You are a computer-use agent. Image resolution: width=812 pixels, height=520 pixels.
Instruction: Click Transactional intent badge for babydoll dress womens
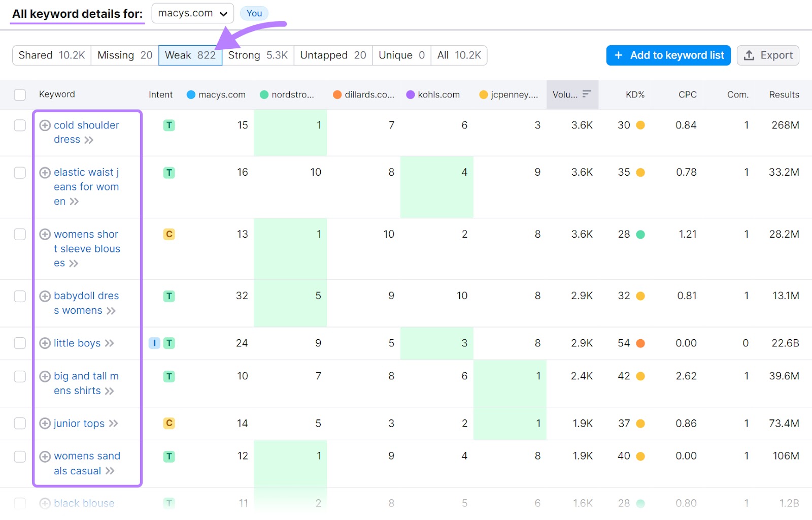point(169,296)
